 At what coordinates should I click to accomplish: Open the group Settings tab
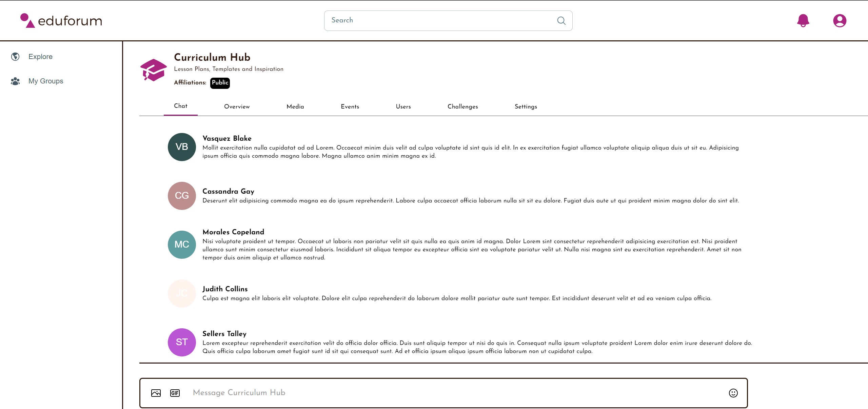526,106
